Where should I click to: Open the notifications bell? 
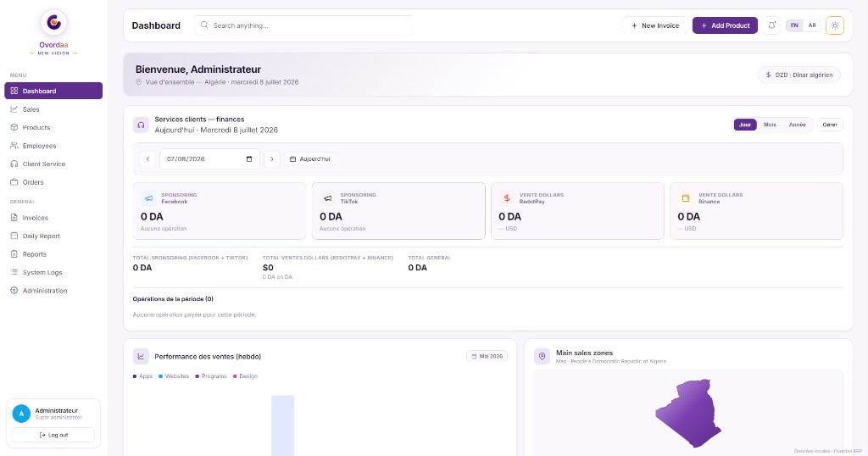[x=771, y=25]
